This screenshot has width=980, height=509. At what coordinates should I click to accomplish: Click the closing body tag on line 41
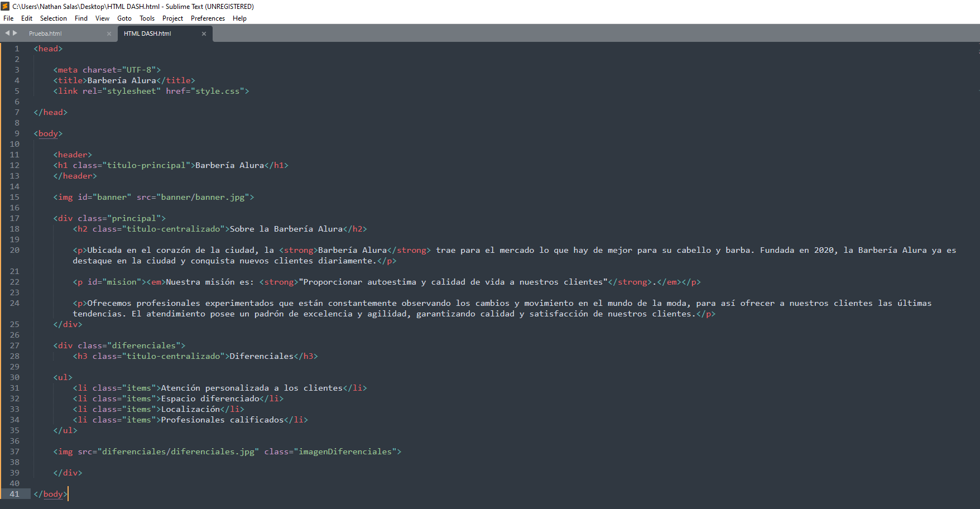tap(50, 494)
